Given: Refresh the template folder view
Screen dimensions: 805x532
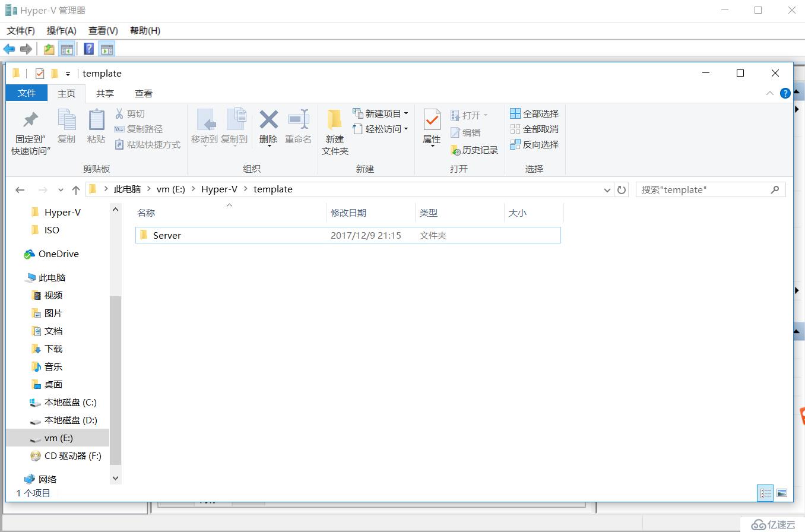Looking at the screenshot, I should click(622, 189).
